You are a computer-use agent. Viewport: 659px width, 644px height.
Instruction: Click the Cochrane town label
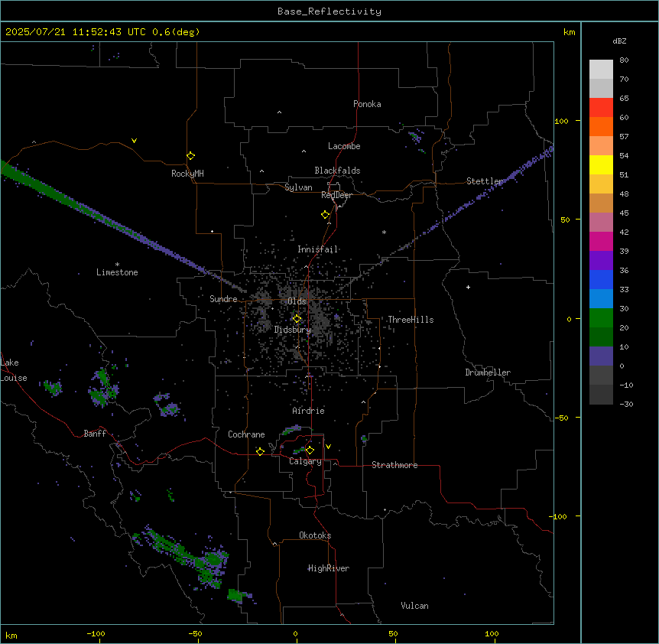(x=246, y=434)
